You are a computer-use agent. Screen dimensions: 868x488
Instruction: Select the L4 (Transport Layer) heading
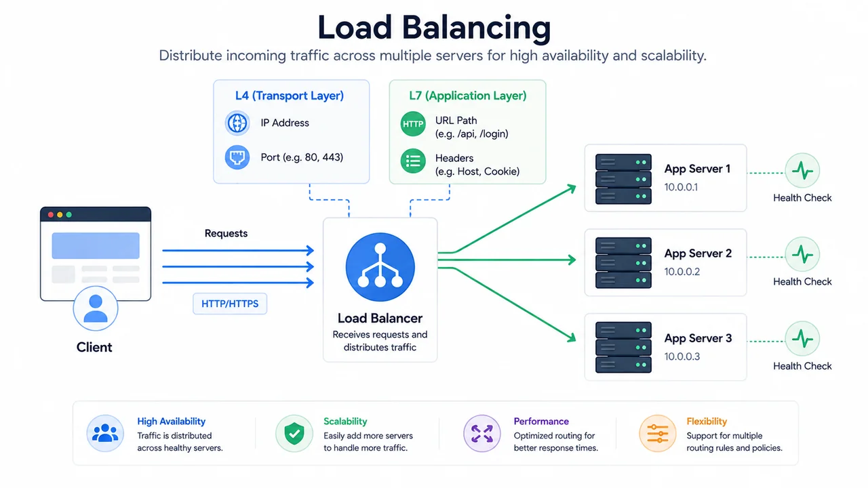(x=290, y=96)
